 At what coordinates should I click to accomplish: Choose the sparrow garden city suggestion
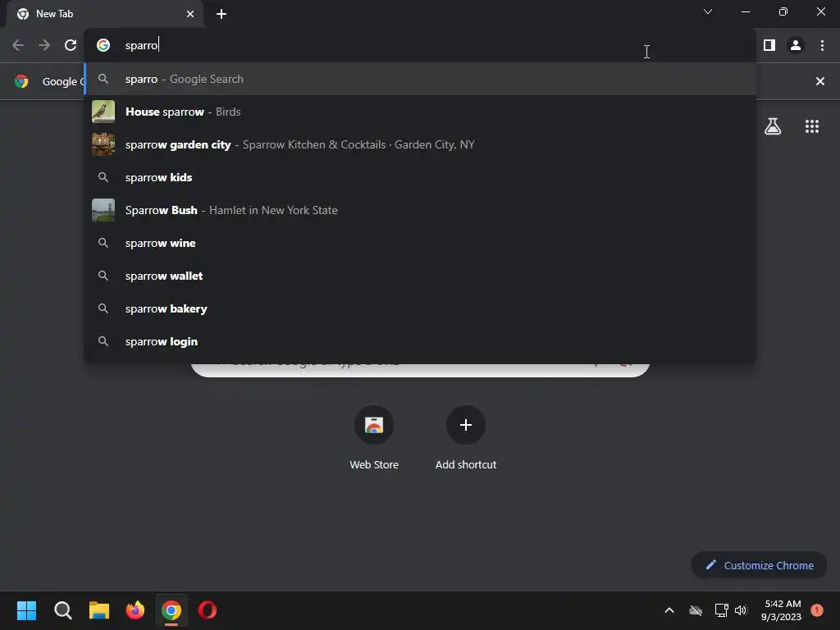pos(420,144)
